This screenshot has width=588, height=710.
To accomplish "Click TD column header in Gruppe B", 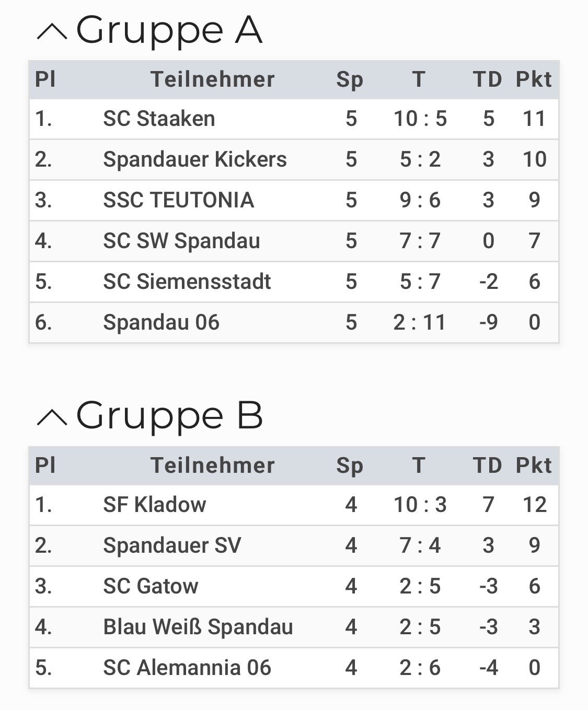I will click(487, 465).
